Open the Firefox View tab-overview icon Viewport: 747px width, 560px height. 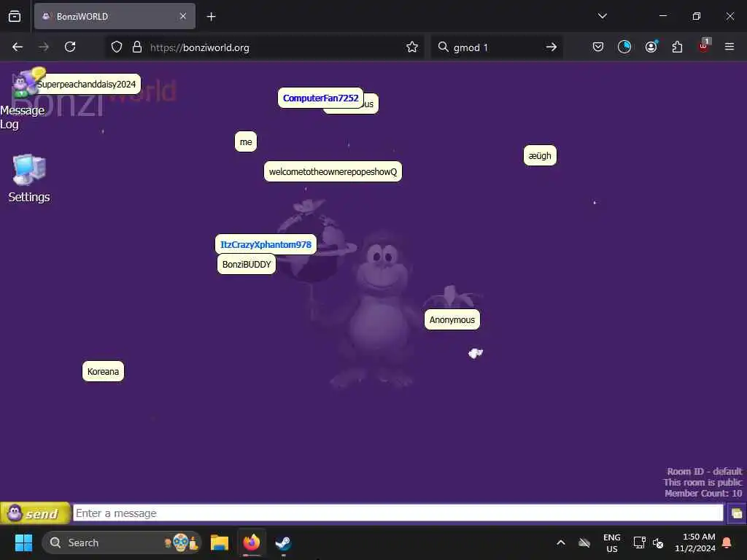coord(15,17)
